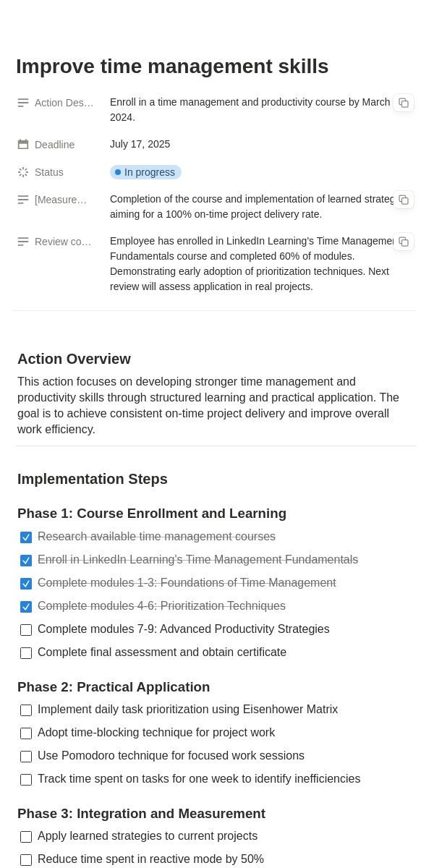Click the Status property spinner icon
This screenshot has height=868, width=434.
pyautogui.click(x=23, y=172)
